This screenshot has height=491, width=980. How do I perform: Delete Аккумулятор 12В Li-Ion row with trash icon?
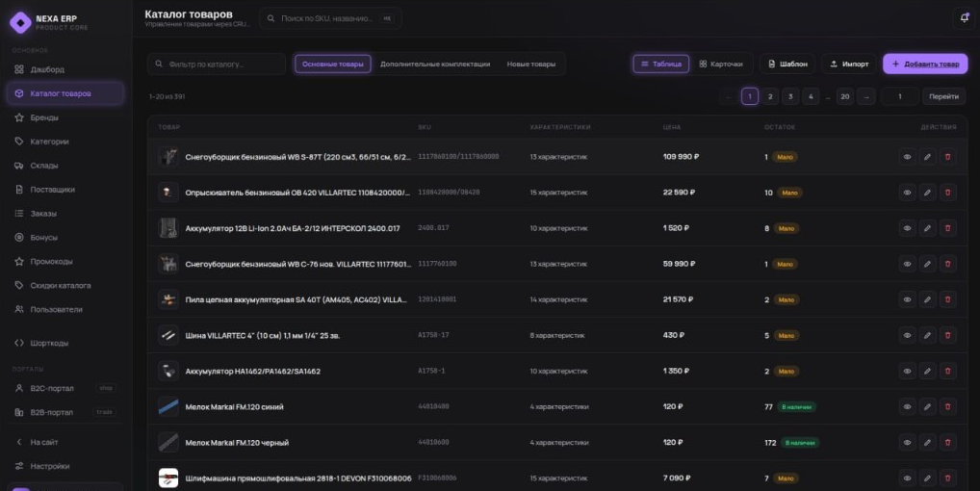(947, 228)
